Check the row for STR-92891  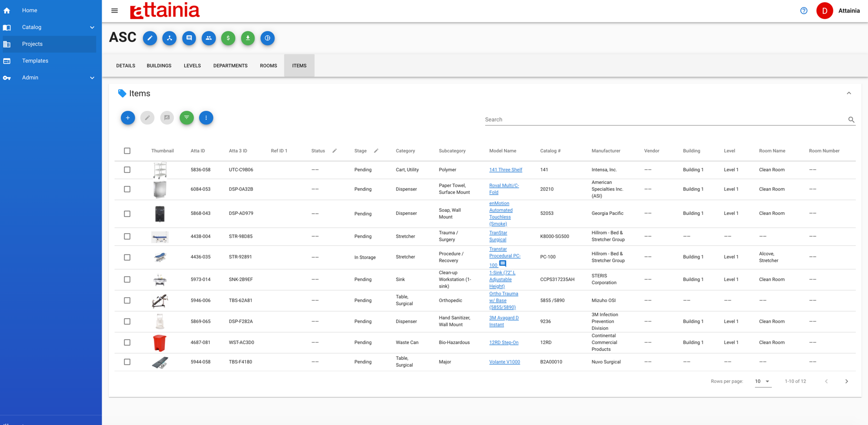click(127, 257)
